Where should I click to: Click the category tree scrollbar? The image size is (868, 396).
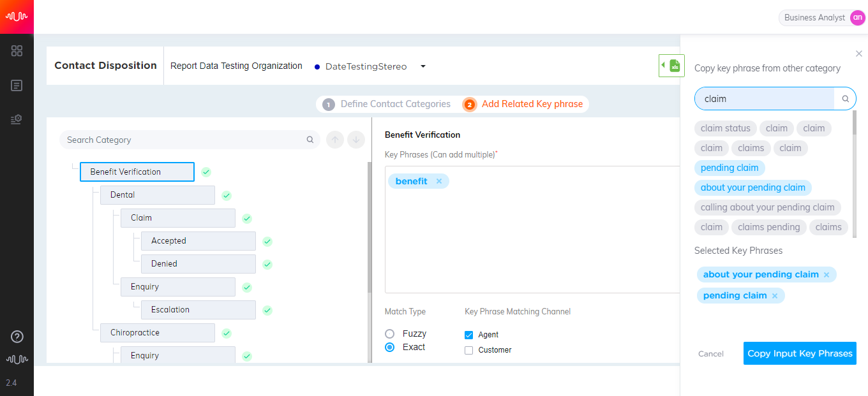pos(369,226)
